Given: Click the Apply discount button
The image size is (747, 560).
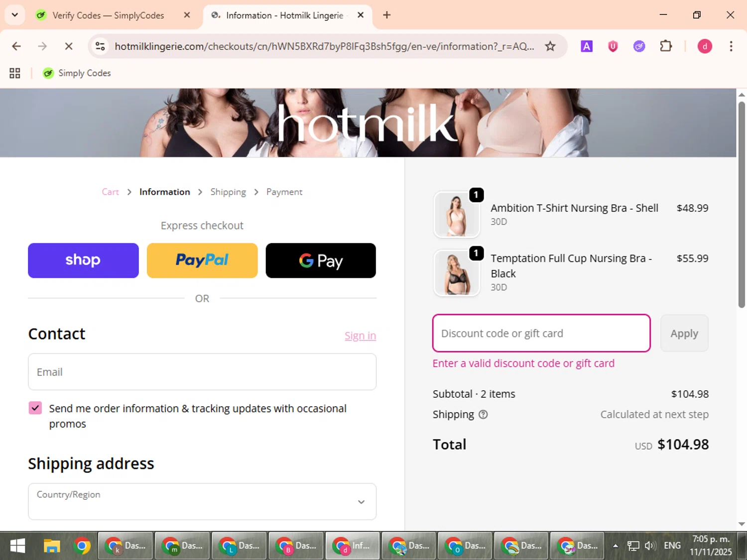Looking at the screenshot, I should click(684, 333).
